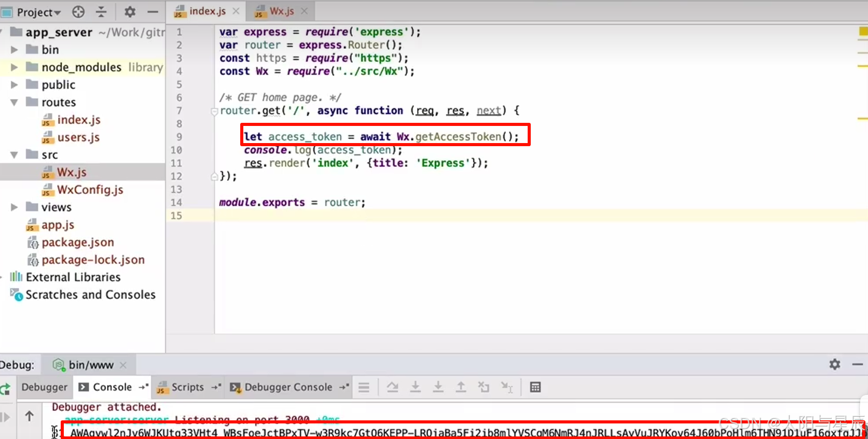Image resolution: width=868 pixels, height=439 pixels.
Task: Click fold toggle at line 7
Action: coord(214,111)
